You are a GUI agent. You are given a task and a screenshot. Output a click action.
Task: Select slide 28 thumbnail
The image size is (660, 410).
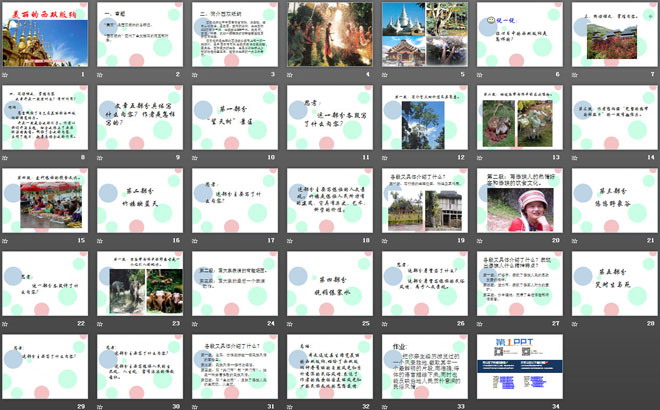pos(615,283)
